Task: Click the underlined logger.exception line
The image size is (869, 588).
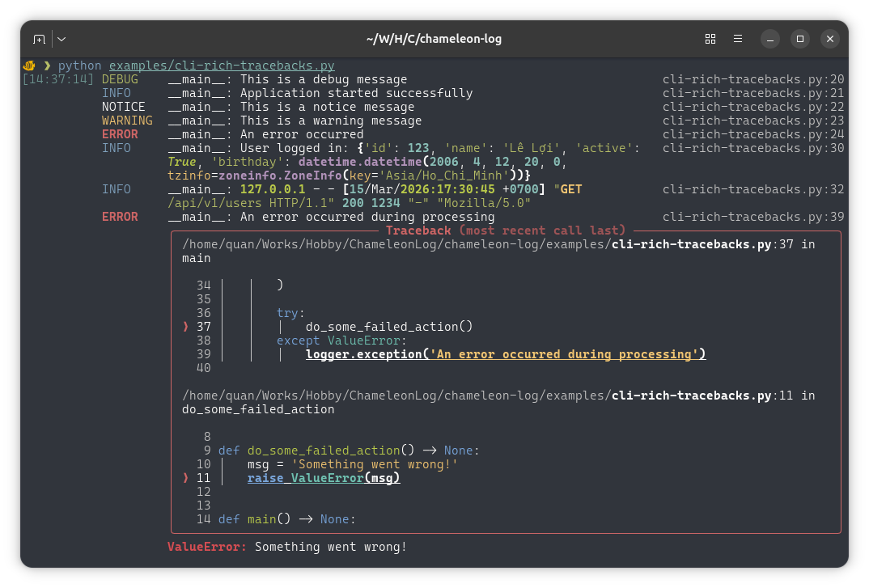Action: click(506, 354)
